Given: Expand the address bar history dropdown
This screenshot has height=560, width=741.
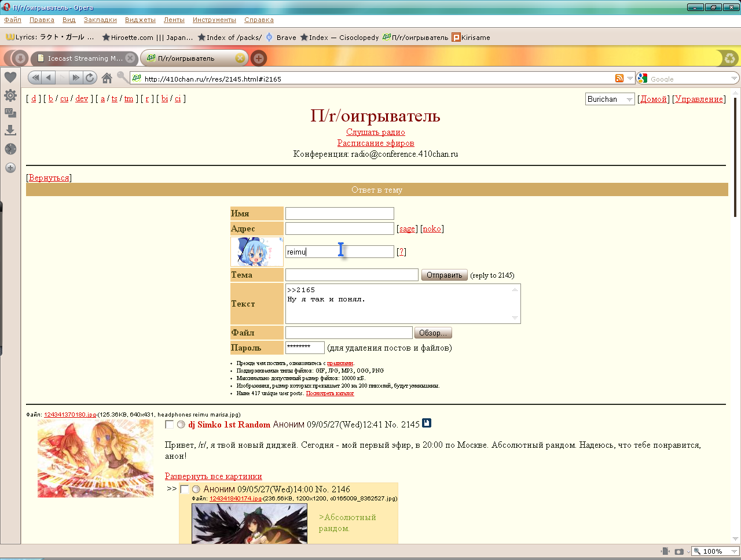Looking at the screenshot, I should [x=630, y=78].
